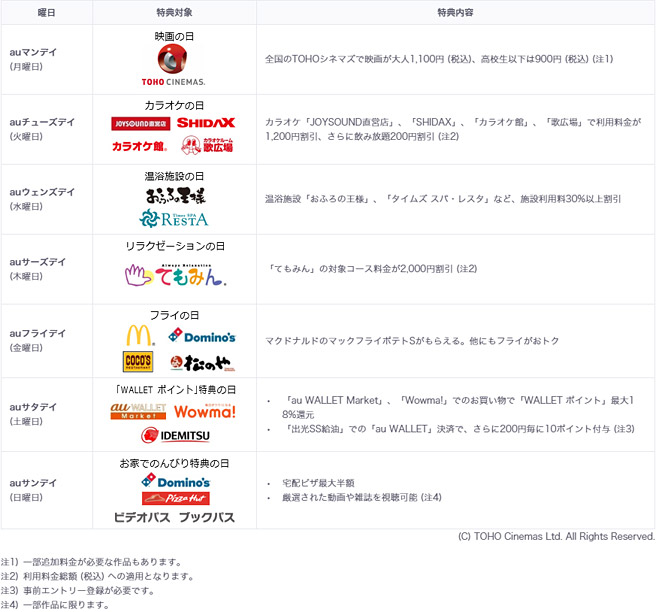Click the ビデオパス logo text
Screen dimensions: 656x612
[142, 517]
